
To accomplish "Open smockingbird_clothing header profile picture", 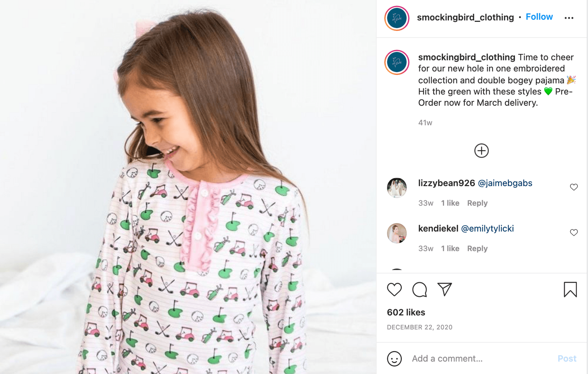I will click(x=397, y=18).
